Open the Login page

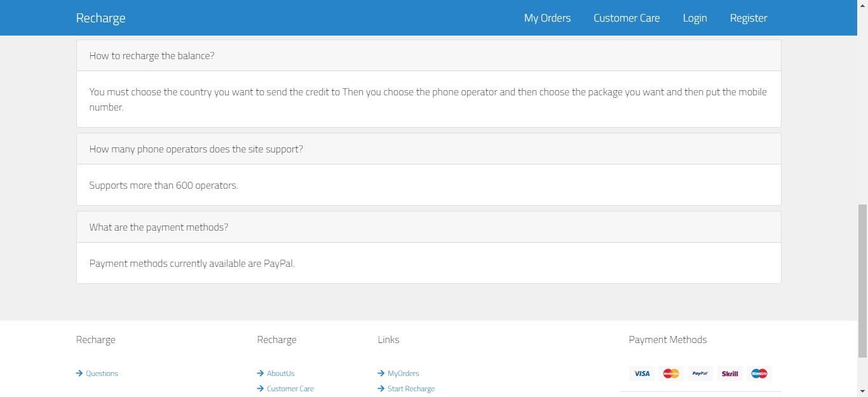[x=695, y=18]
